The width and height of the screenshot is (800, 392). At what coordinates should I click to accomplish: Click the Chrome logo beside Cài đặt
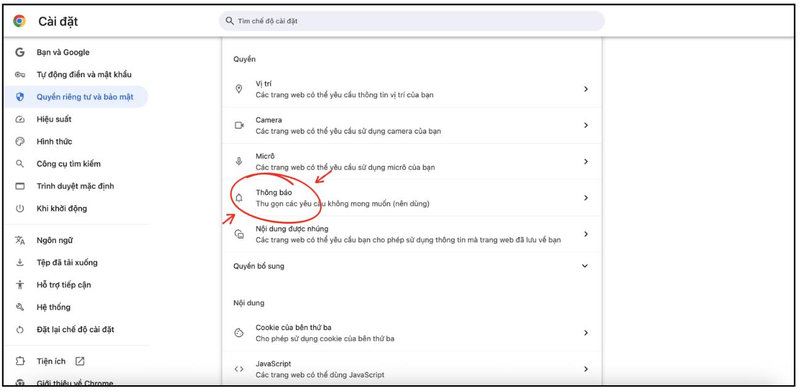[19, 21]
